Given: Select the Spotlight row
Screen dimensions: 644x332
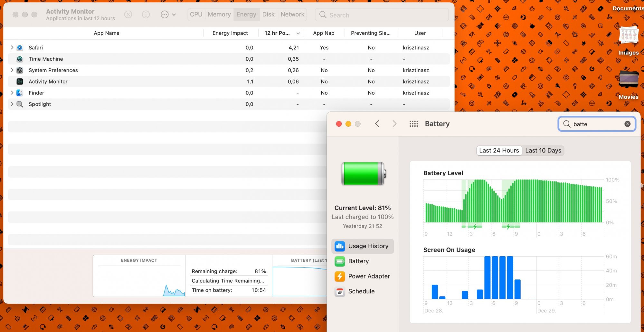Looking at the screenshot, I should click(229, 104).
